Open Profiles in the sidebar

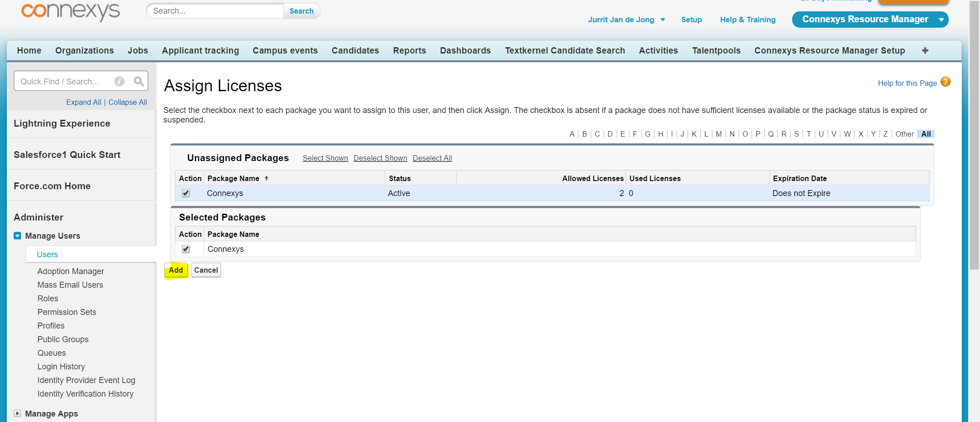point(51,326)
